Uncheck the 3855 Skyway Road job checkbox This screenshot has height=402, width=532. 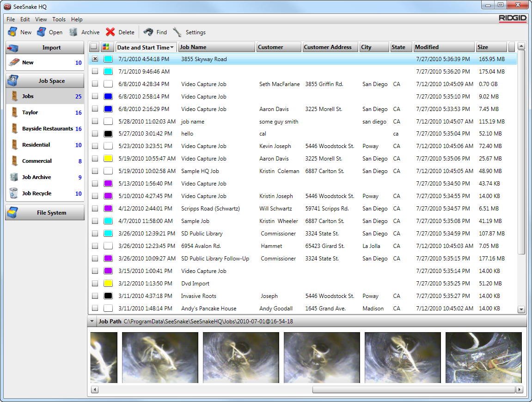(95, 59)
